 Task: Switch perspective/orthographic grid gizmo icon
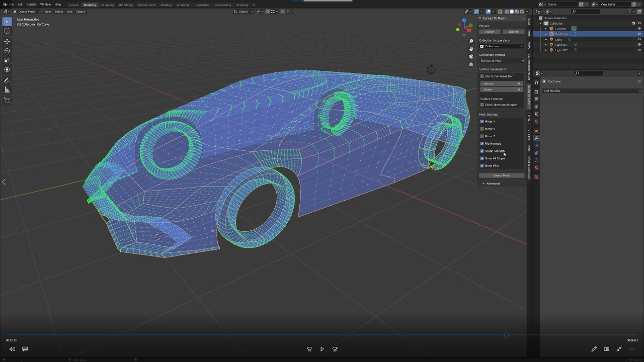pos(471,64)
